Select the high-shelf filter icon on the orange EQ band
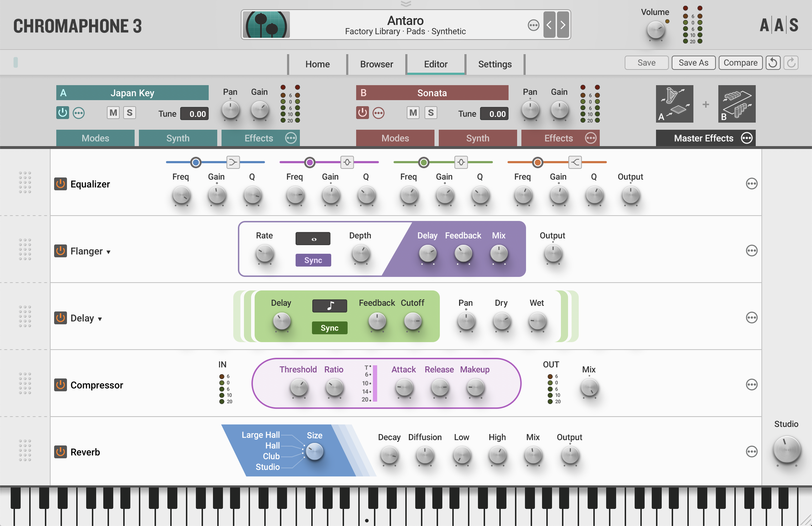The height and width of the screenshot is (526, 812). (x=575, y=162)
